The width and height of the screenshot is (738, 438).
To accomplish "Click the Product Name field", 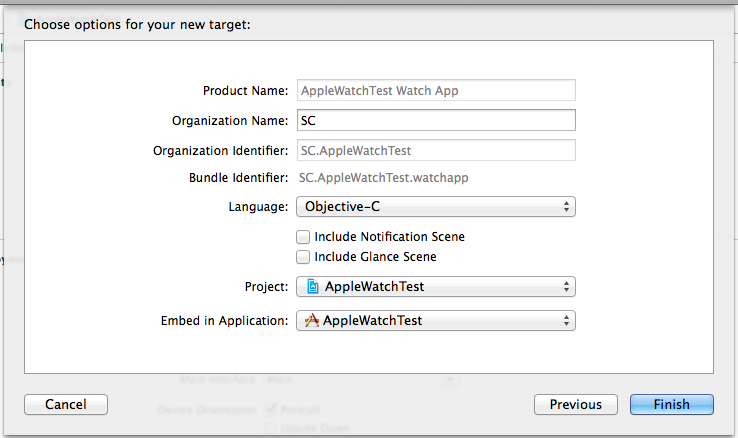I will tap(435, 90).
